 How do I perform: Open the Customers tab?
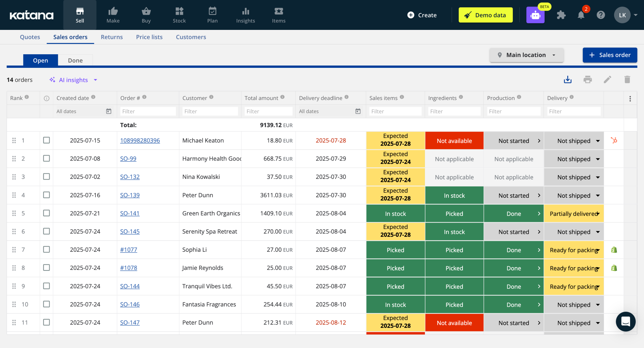point(191,37)
